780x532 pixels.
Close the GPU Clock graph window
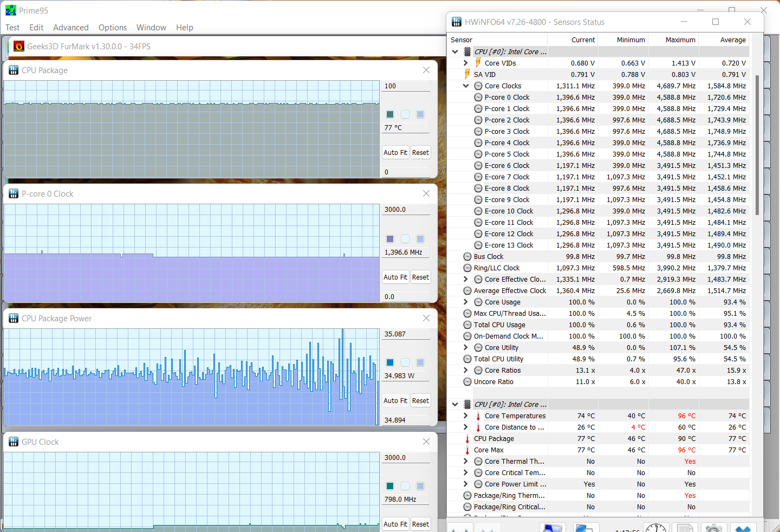(x=426, y=442)
